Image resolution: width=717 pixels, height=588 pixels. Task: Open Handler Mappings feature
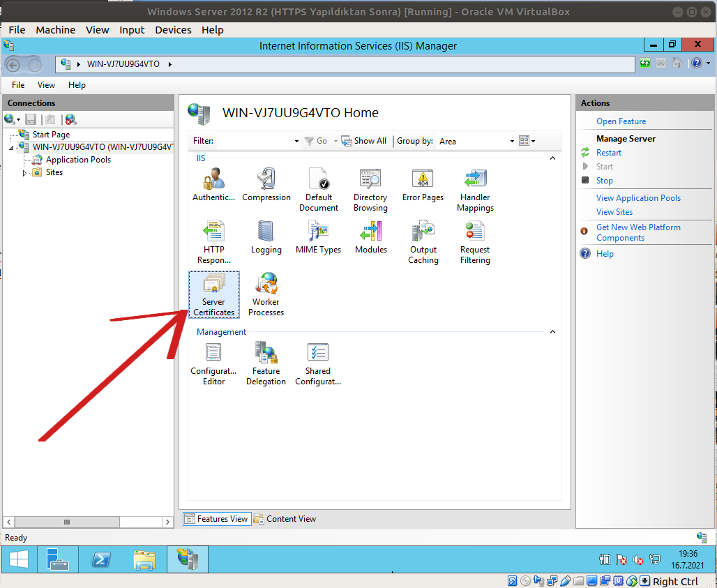click(x=475, y=190)
